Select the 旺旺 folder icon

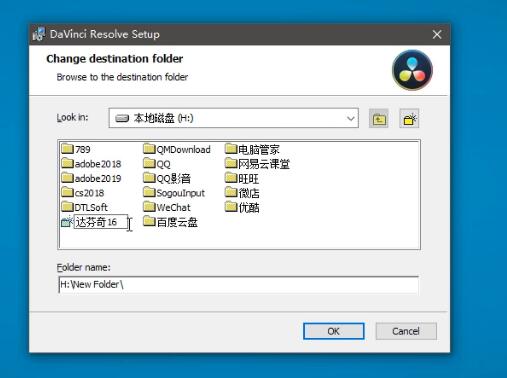[231, 178]
